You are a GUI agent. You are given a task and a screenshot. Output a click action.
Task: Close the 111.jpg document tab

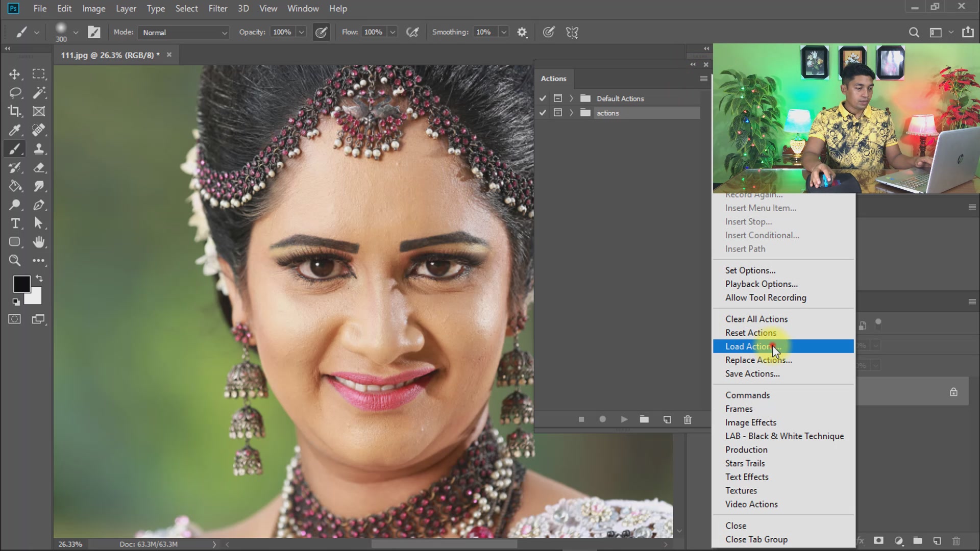[x=169, y=55]
